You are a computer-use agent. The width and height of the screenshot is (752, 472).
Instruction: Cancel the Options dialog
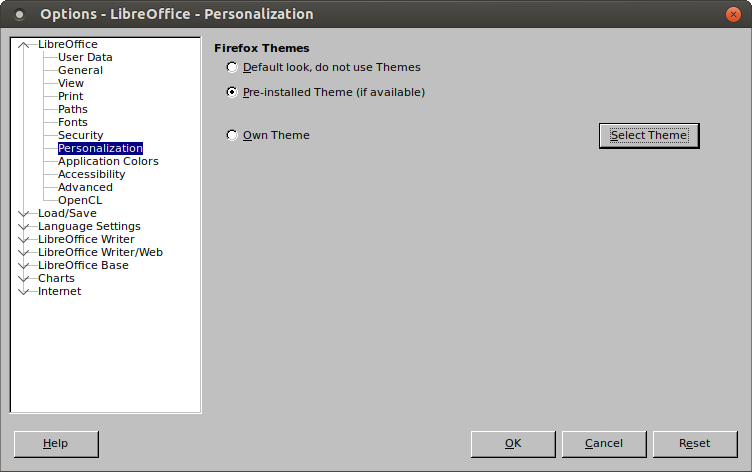[604, 444]
